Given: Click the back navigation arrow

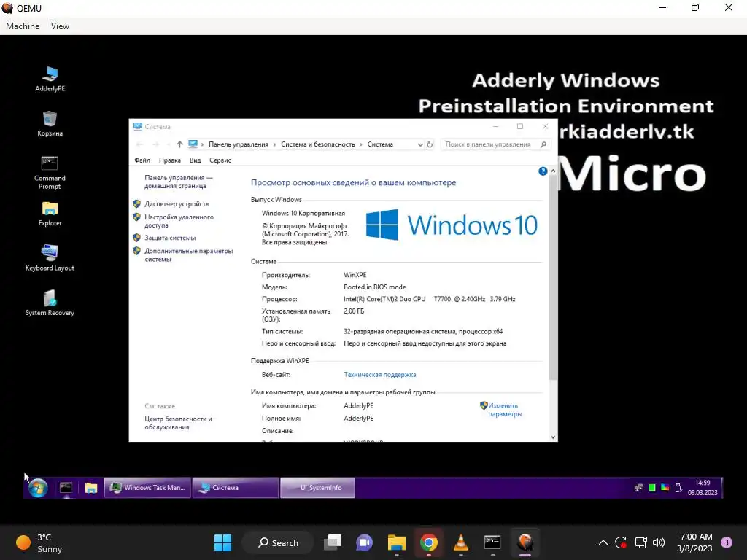Looking at the screenshot, I should (139, 144).
